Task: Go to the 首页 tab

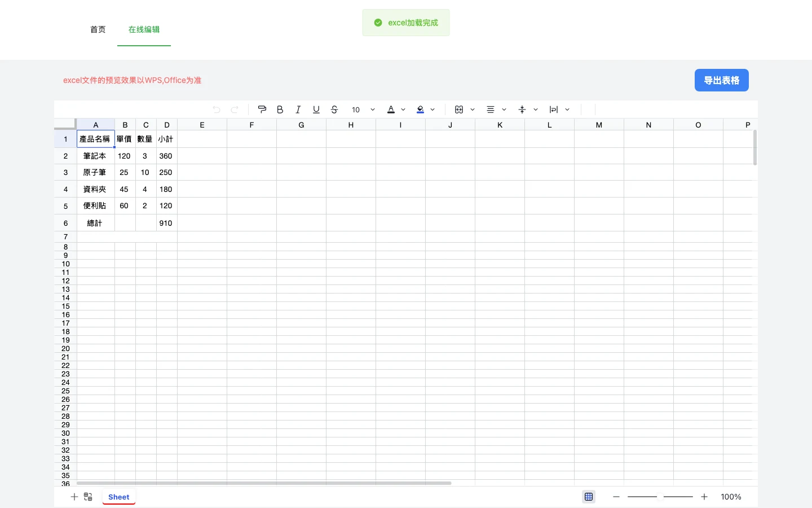Action: coord(98,29)
